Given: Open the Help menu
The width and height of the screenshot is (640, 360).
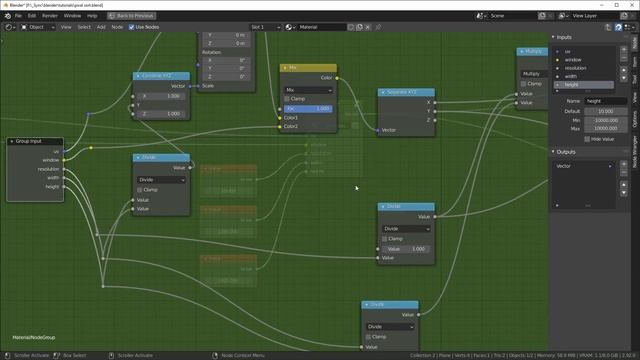Looking at the screenshot, I should click(92, 16).
